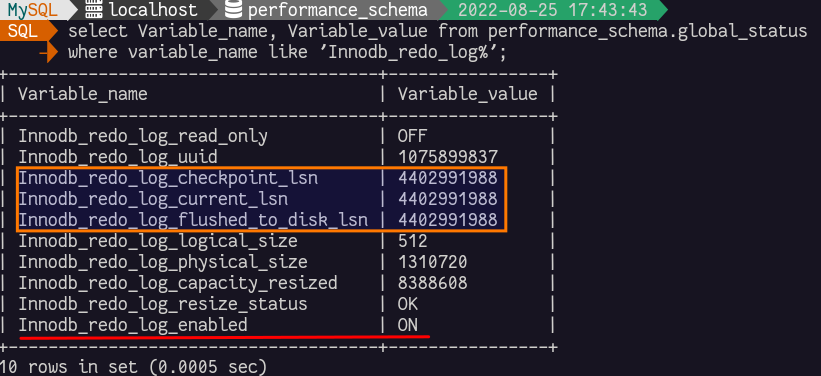Click the Innodb_redo_log_uuid value 1075899837
Screen dimensions: 821x376
tap(448, 157)
